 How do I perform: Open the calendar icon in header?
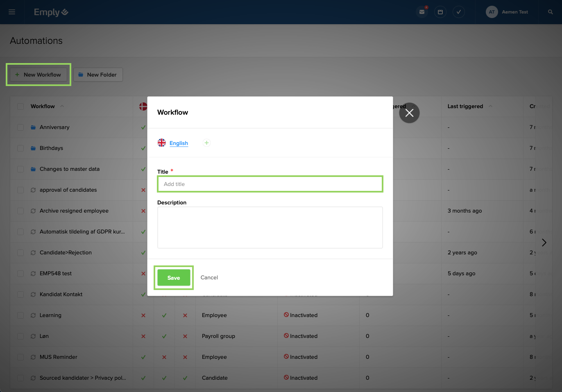tap(440, 12)
